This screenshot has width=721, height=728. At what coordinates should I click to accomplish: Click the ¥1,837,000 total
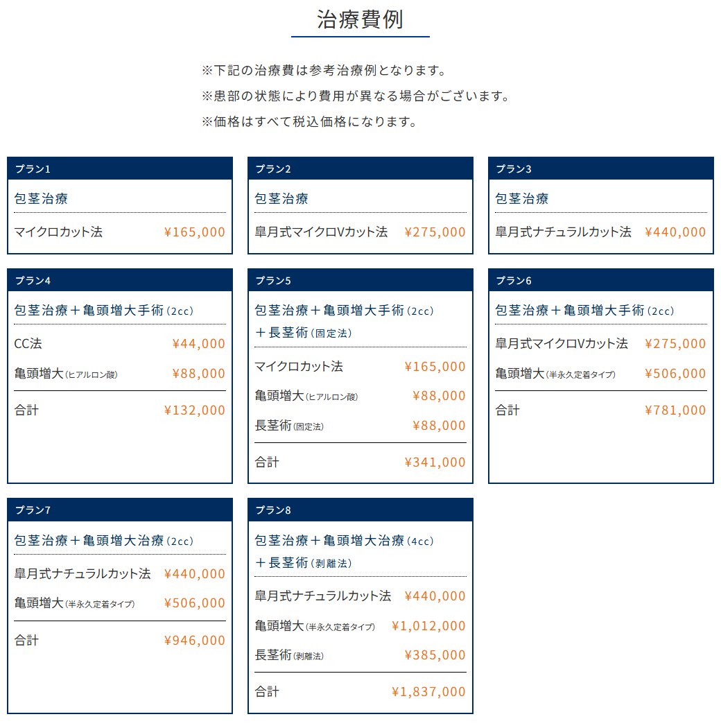(x=428, y=691)
